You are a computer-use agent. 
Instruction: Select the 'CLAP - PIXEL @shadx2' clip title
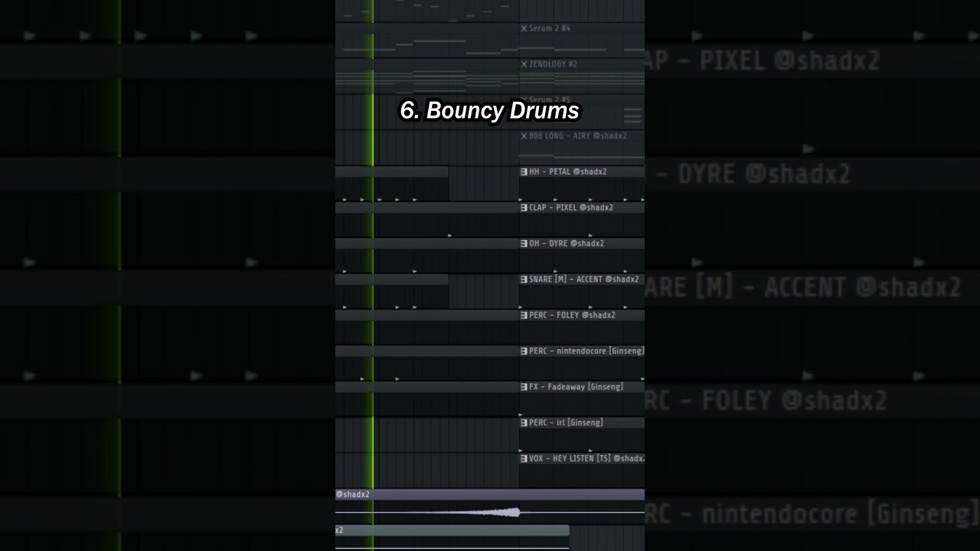(x=571, y=208)
